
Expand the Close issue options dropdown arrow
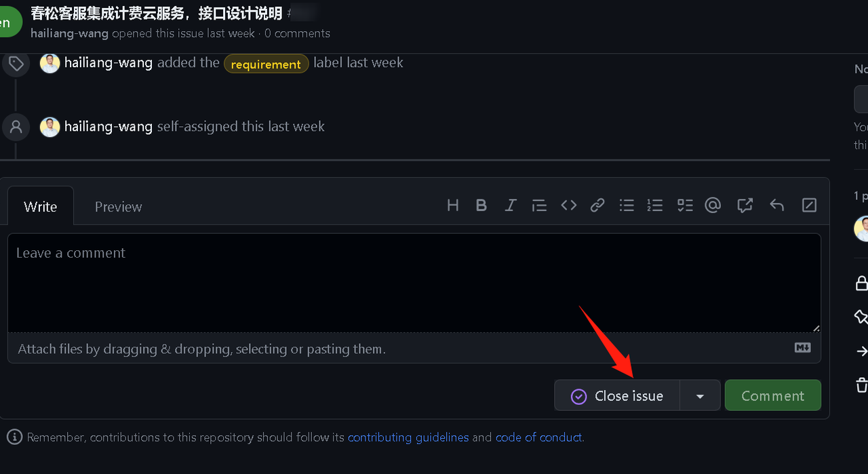(x=700, y=396)
